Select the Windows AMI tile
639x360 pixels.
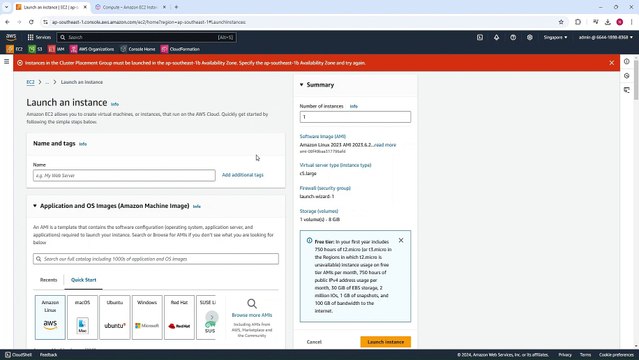[147, 317]
